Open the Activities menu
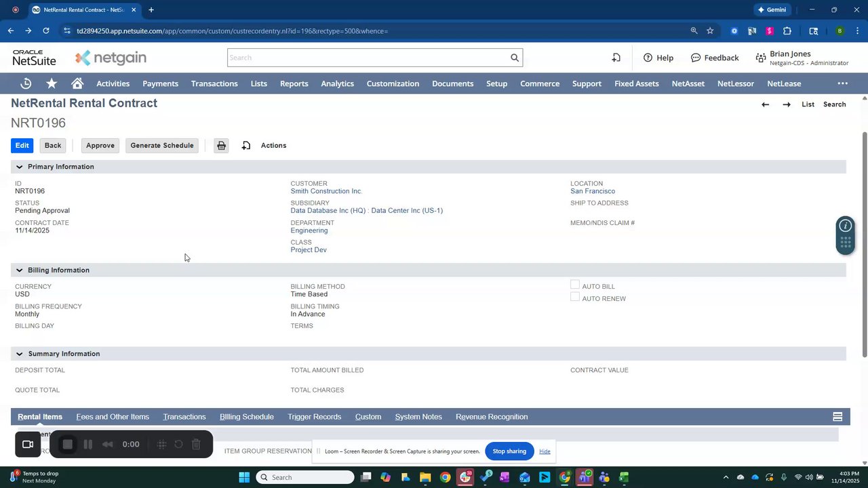This screenshot has height=488, width=868. pyautogui.click(x=113, y=83)
